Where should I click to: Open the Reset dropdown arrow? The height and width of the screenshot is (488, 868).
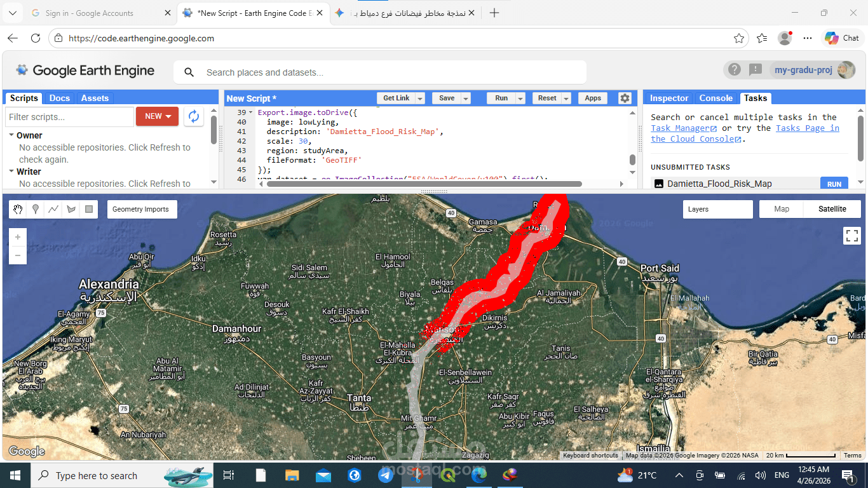click(566, 98)
